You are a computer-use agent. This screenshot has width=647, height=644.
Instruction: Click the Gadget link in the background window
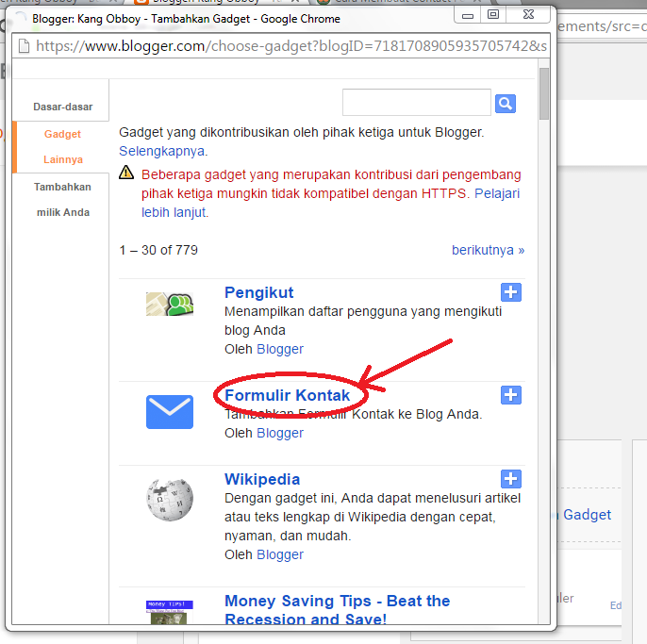pos(588,515)
